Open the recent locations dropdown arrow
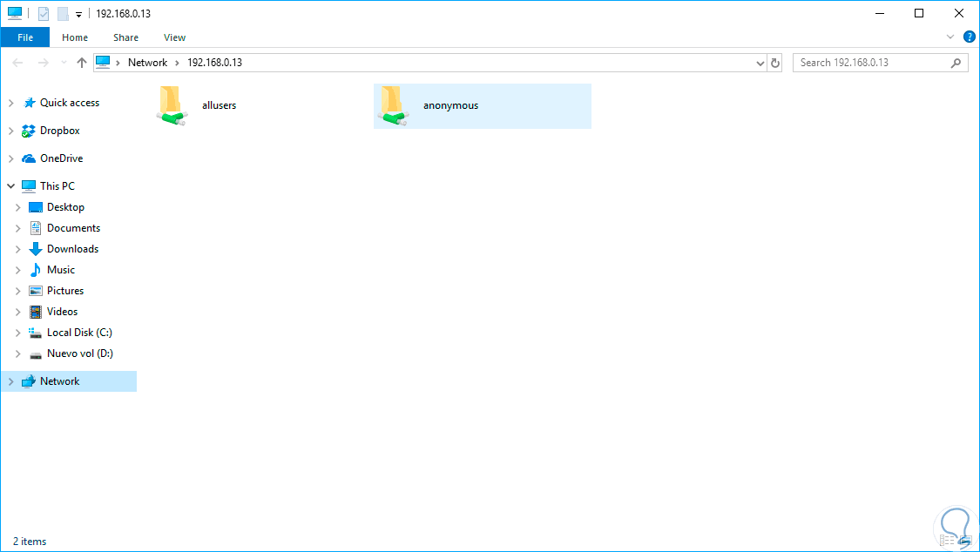This screenshot has width=980, height=552. pos(63,63)
